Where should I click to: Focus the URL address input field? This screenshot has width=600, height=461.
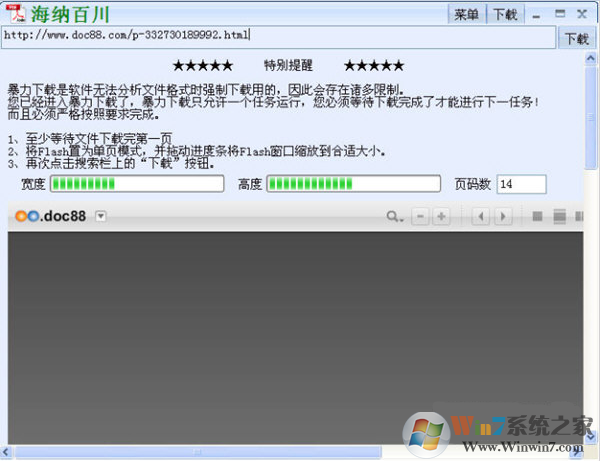point(279,37)
